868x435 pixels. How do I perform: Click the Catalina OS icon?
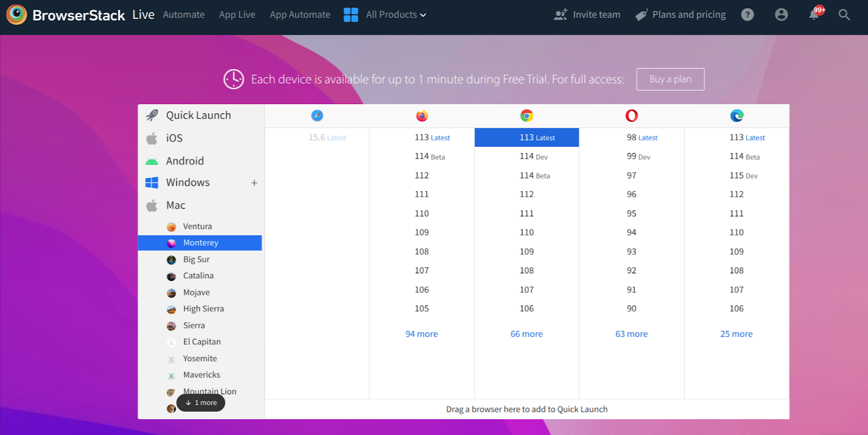(x=171, y=276)
